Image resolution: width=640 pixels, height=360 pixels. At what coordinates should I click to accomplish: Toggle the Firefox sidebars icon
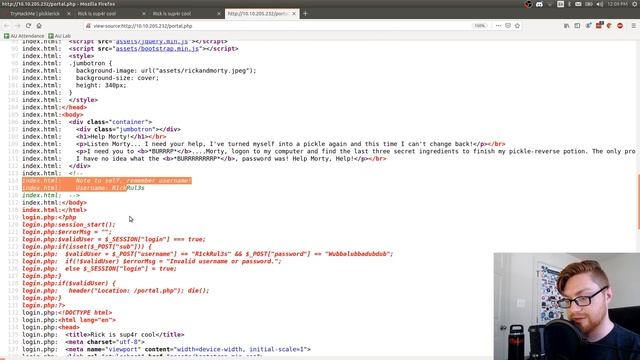[x=577, y=26]
